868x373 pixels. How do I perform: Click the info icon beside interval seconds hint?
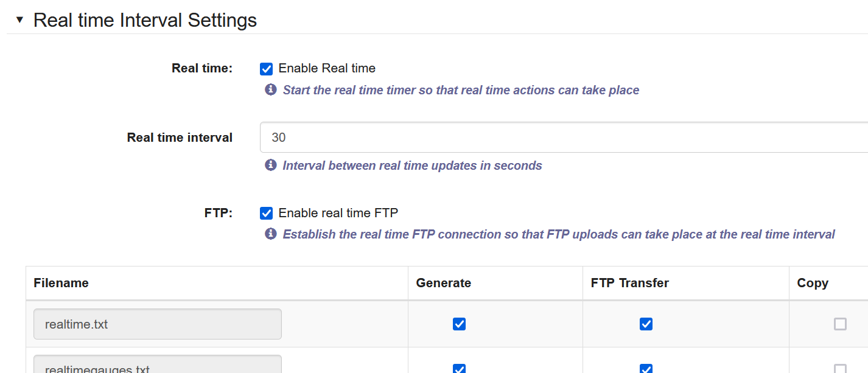pos(271,166)
